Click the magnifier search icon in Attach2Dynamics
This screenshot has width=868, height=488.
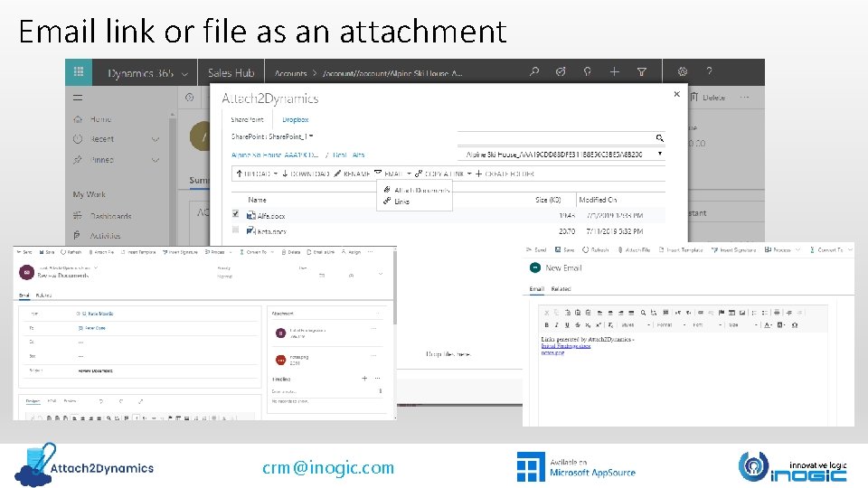click(659, 137)
